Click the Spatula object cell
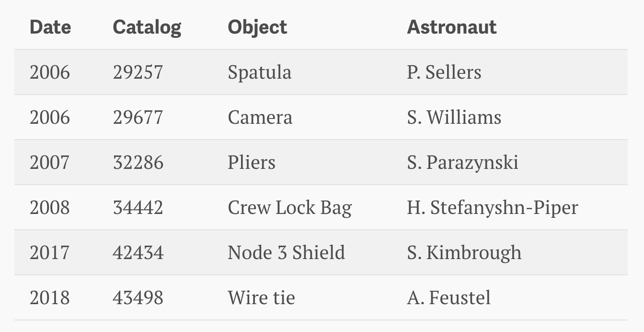644x332 pixels. coord(259,72)
